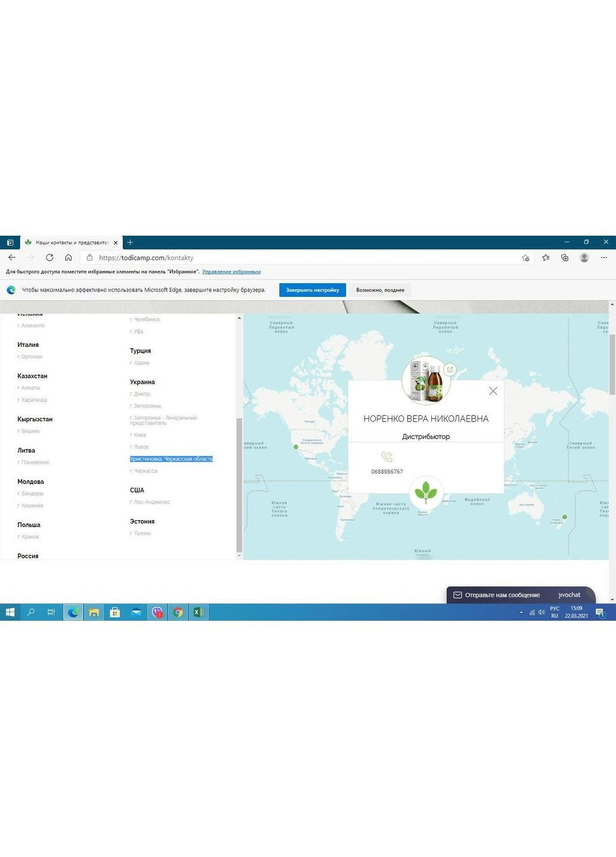This screenshot has width=616, height=857.
Task: Show hidden system tray icons arrow
Action: (521, 612)
